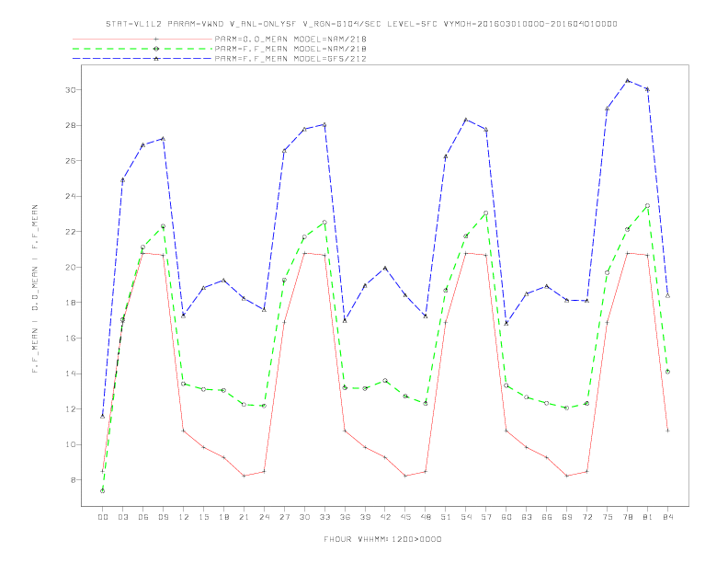Click the green NAM circle marker at hour 84

tap(667, 372)
